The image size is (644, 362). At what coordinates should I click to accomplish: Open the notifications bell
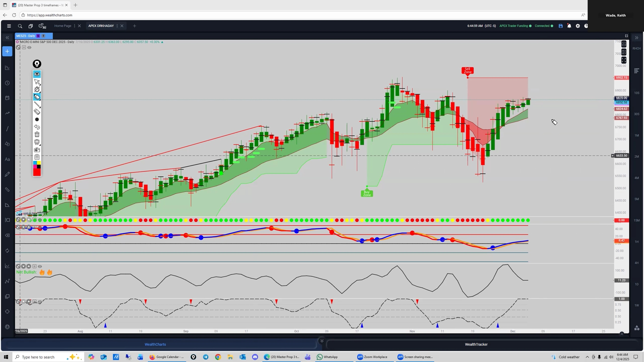click(x=569, y=26)
